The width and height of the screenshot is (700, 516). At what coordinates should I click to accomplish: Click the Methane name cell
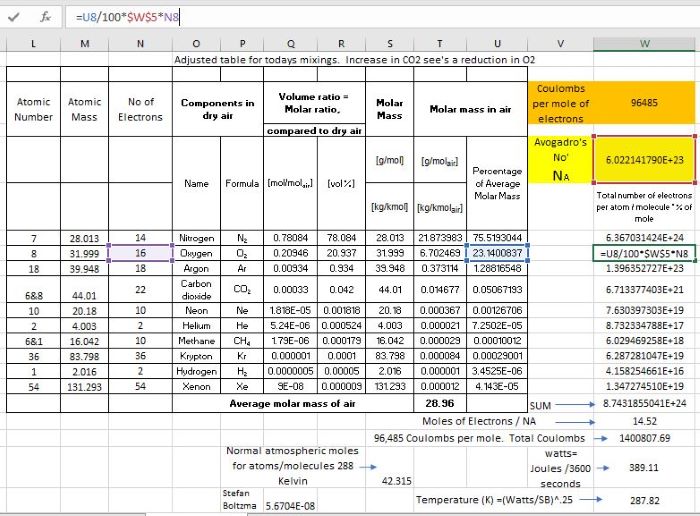pos(196,341)
